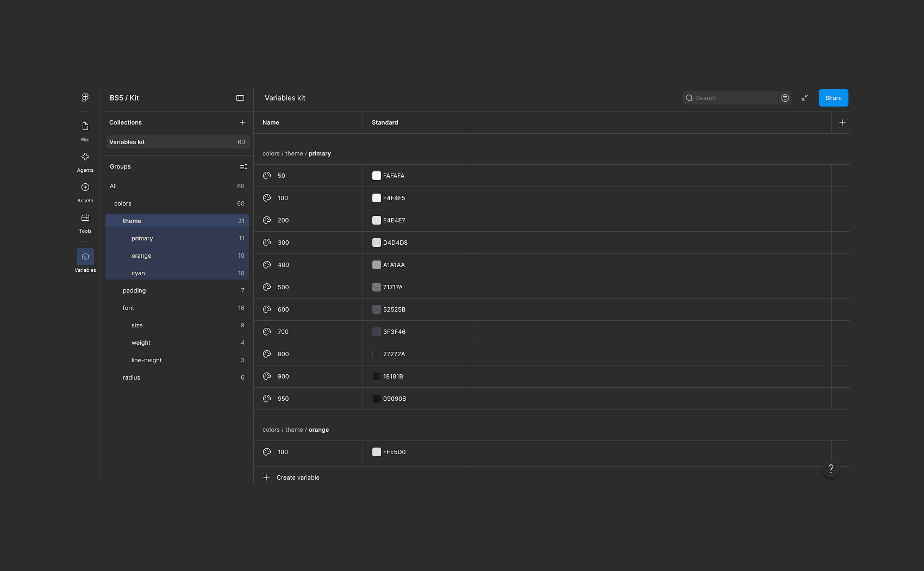Focus the Search input field
Screen dimensions: 924x571
pos(730,98)
